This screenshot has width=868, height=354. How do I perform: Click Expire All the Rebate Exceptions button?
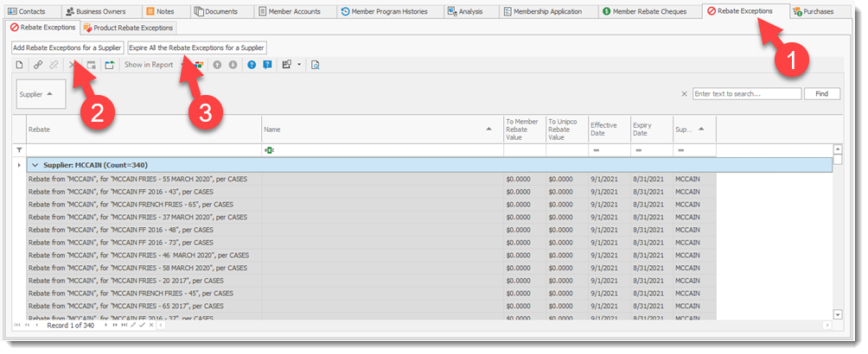click(x=197, y=47)
